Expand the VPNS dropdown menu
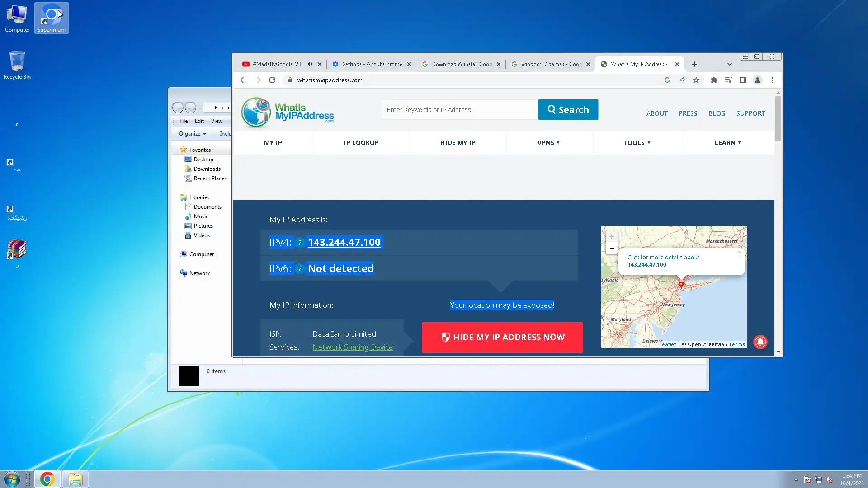 click(x=548, y=143)
